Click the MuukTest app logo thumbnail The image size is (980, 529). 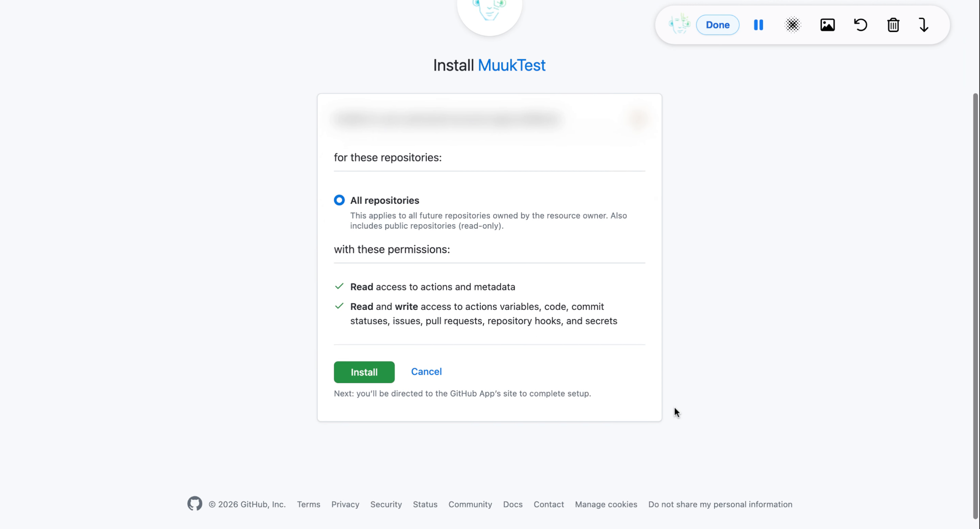point(489,13)
